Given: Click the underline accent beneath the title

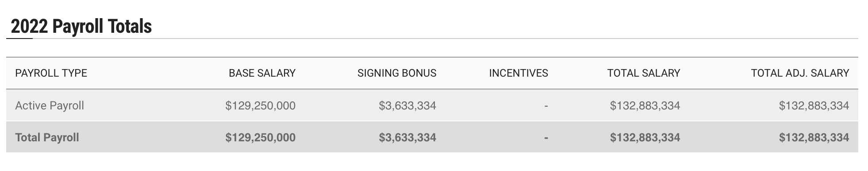Looking at the screenshot, I should click(19, 39).
